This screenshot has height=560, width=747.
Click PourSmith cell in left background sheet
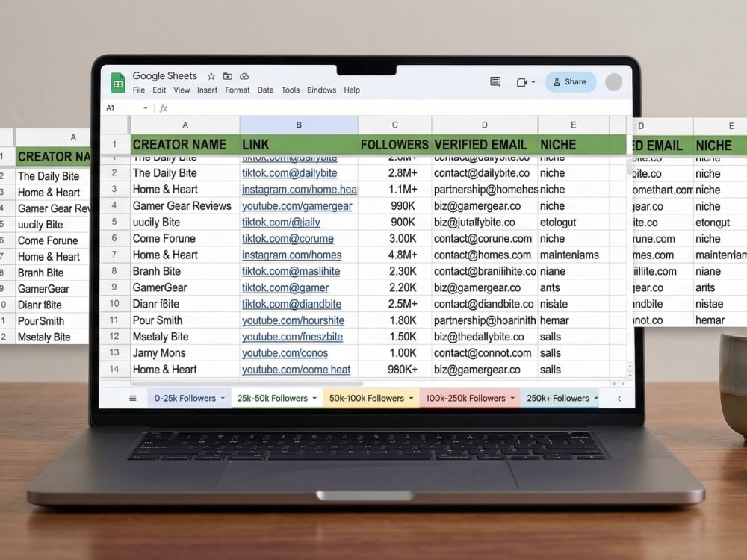[52, 321]
